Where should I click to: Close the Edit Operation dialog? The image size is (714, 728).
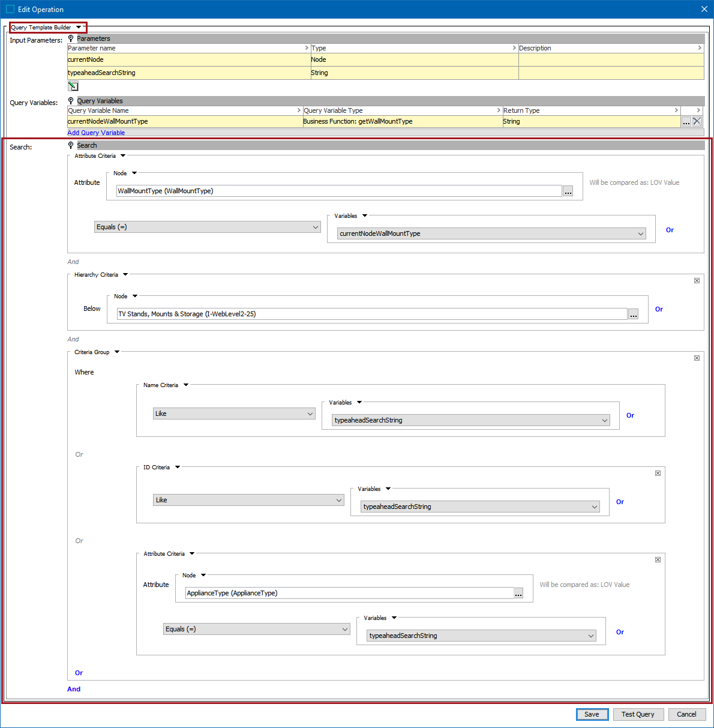click(x=704, y=9)
